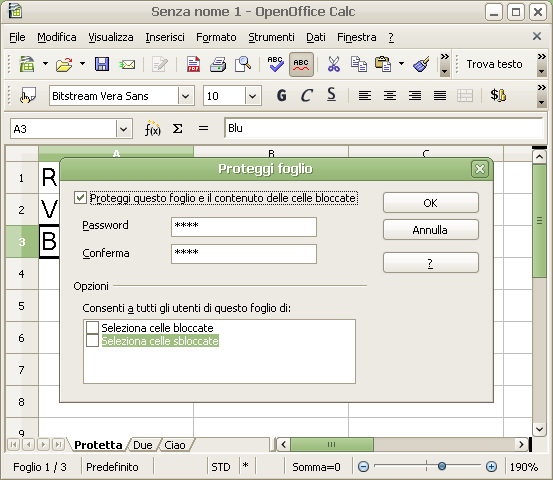Click the Page preview magnifier icon
The width and height of the screenshot is (553, 480).
click(243, 64)
